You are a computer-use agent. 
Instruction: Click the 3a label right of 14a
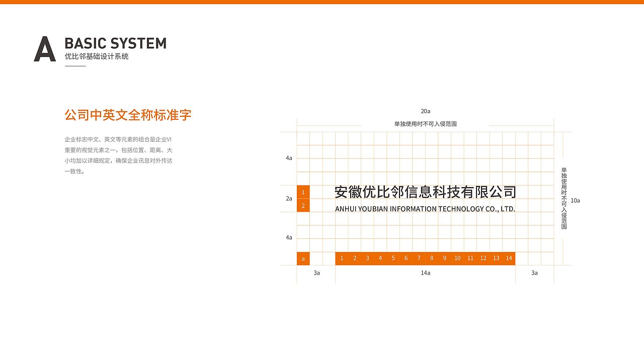pos(534,273)
